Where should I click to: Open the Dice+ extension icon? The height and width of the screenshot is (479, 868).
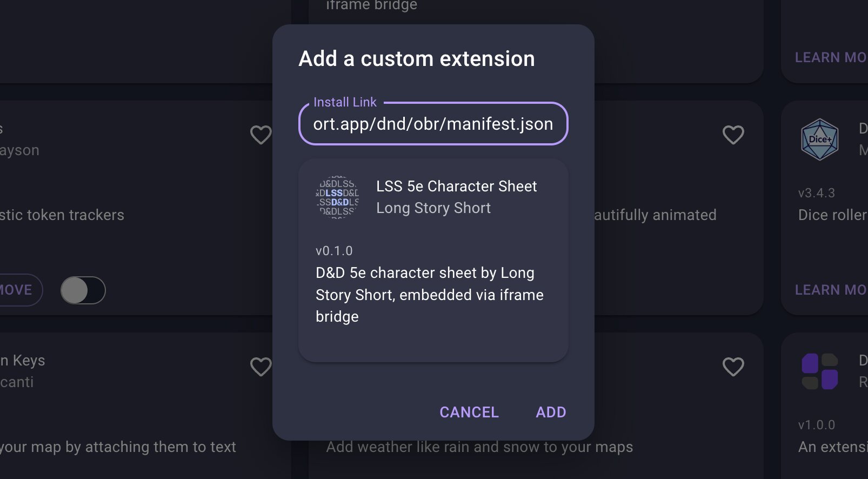coord(819,139)
